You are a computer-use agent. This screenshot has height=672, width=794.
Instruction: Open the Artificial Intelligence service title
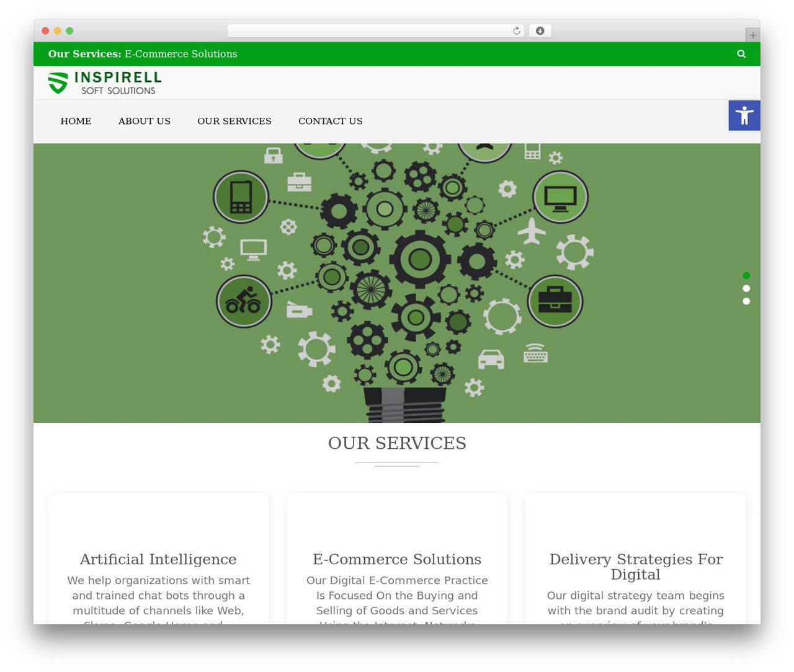158,559
